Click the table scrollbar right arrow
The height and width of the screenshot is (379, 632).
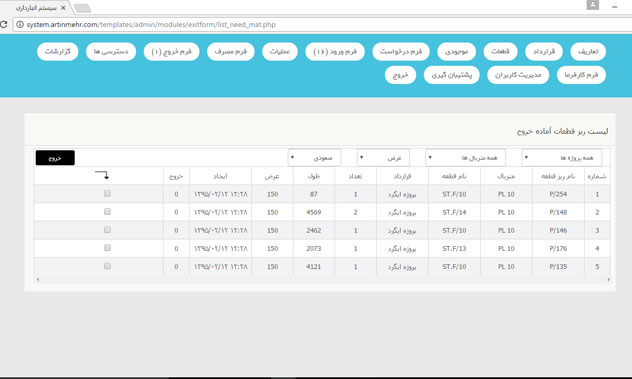click(x=609, y=279)
